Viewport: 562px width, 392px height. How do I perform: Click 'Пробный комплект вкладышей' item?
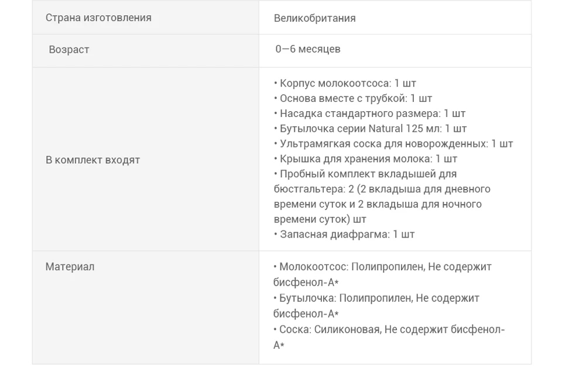365,174
